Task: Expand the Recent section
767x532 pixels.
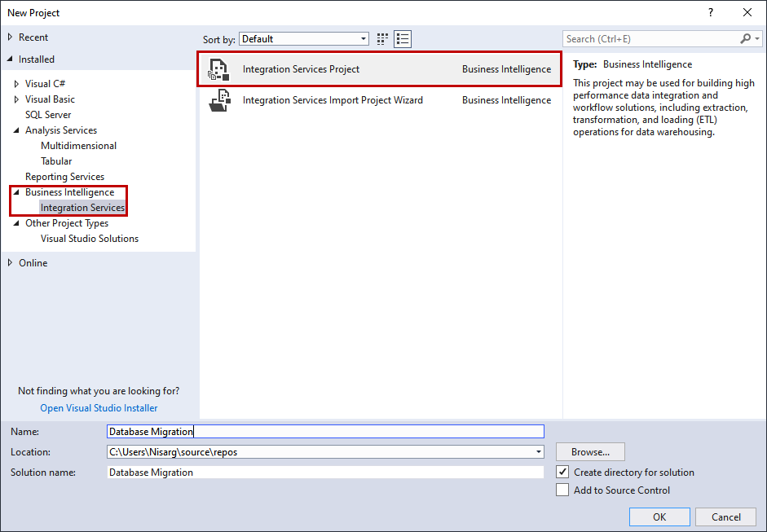Action: pos(10,37)
